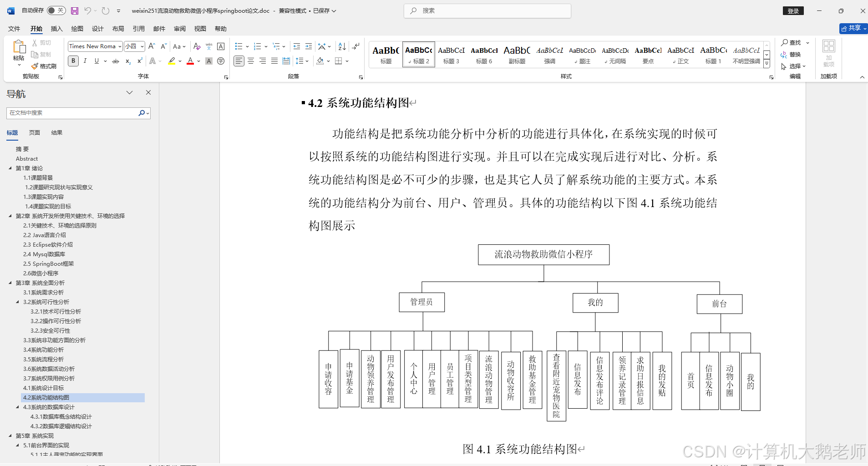Center align the paragraph

click(x=251, y=61)
